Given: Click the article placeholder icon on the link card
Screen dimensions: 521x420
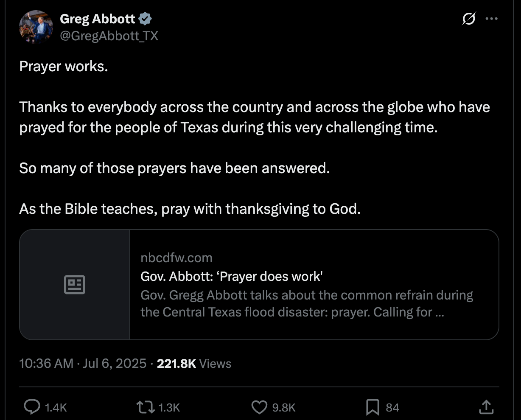Looking at the screenshot, I should 75,285.
